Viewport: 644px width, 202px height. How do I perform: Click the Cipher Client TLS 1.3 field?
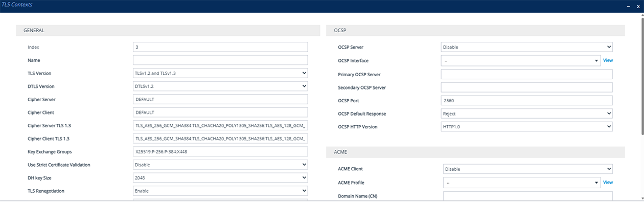point(220,139)
